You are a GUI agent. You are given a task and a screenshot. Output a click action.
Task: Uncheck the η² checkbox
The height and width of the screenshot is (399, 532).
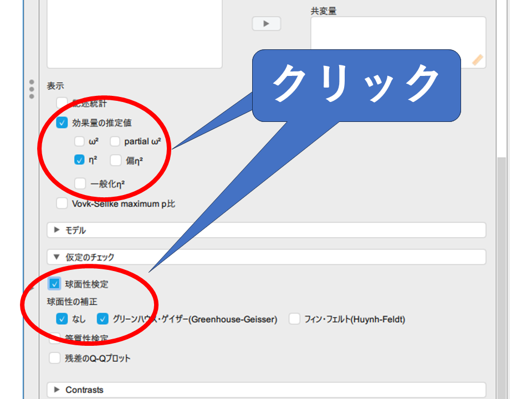click(x=80, y=160)
